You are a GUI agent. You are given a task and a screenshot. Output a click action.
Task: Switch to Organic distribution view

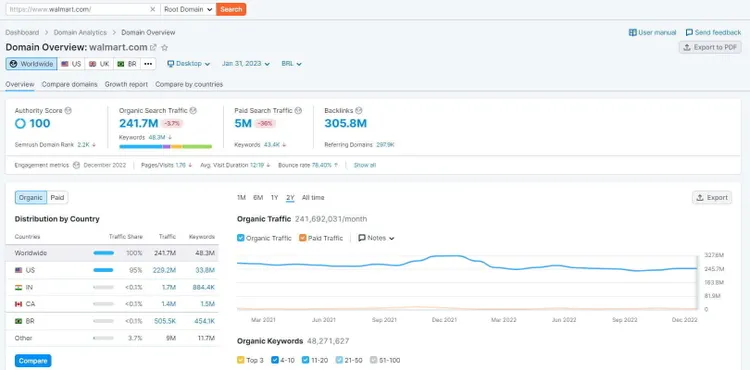pos(31,197)
